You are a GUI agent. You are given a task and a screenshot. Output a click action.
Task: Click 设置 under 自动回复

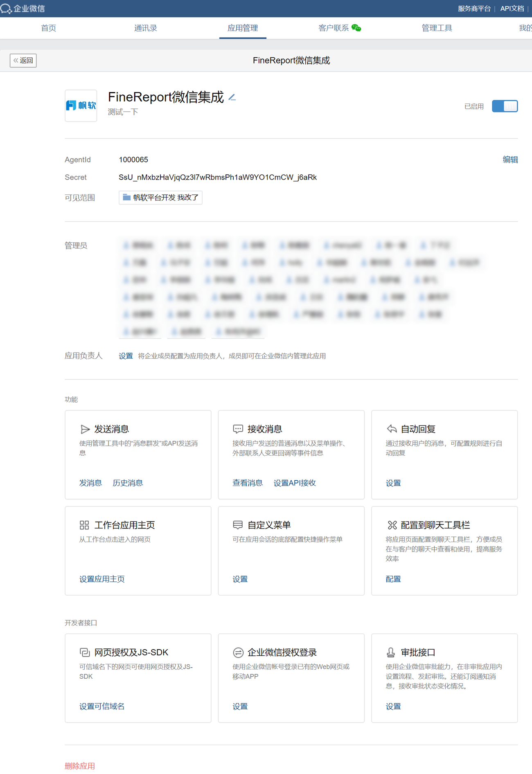click(393, 483)
